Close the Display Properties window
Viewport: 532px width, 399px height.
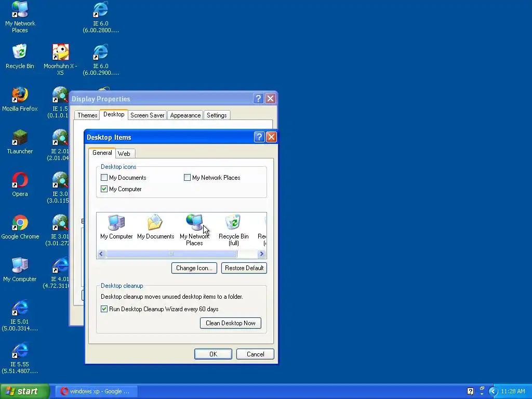click(x=270, y=99)
